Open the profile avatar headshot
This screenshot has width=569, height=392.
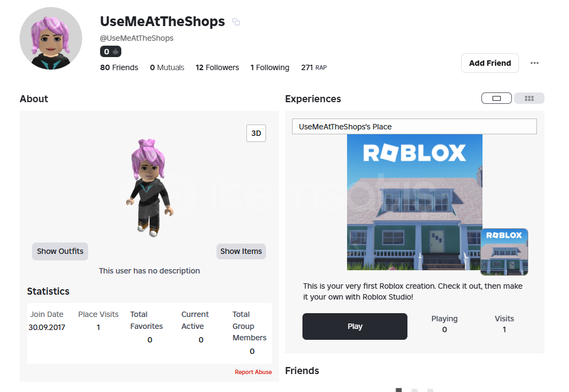(51, 39)
